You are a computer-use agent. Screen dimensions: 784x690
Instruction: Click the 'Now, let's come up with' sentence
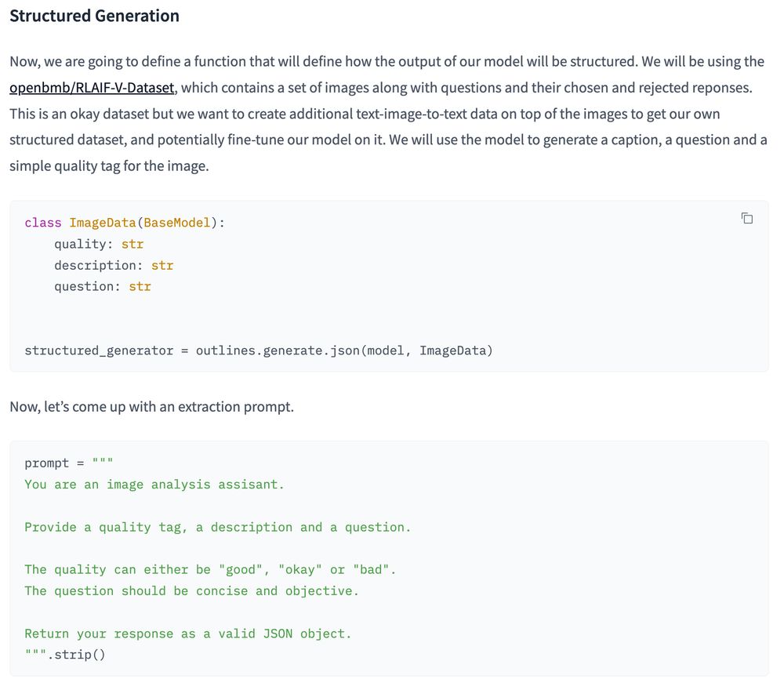(x=151, y=406)
